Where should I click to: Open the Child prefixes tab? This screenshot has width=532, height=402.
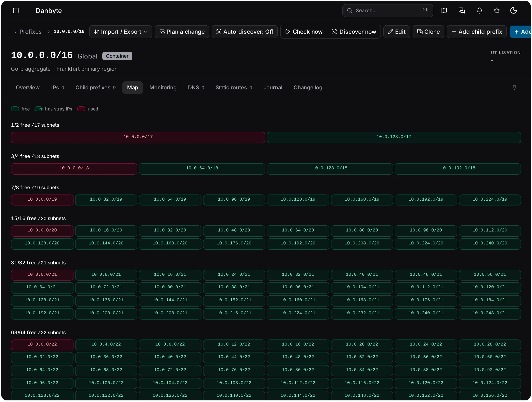tap(96, 88)
